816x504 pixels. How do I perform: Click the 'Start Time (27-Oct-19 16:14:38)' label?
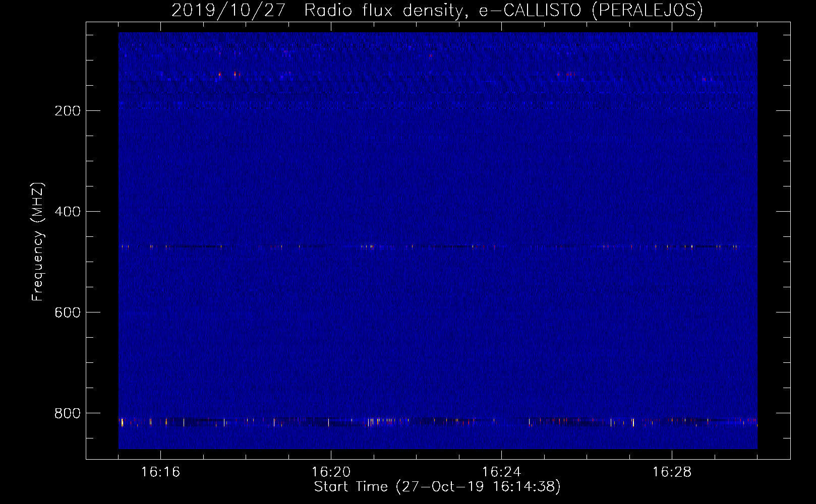coord(437,487)
